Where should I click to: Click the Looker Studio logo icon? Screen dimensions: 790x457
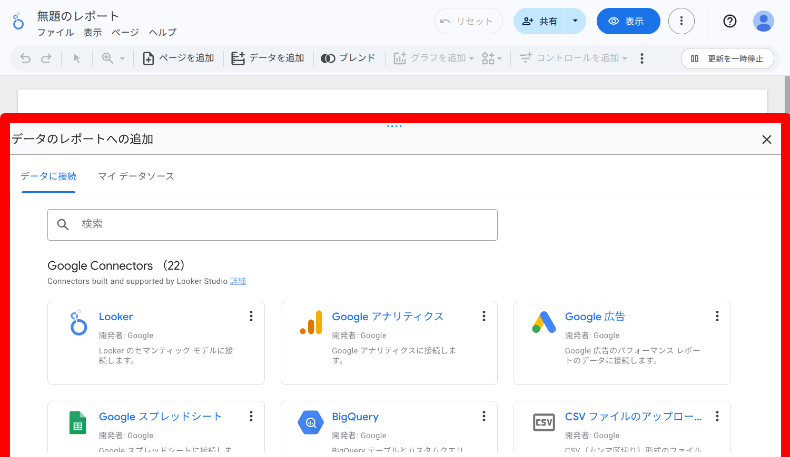pyautogui.click(x=18, y=22)
